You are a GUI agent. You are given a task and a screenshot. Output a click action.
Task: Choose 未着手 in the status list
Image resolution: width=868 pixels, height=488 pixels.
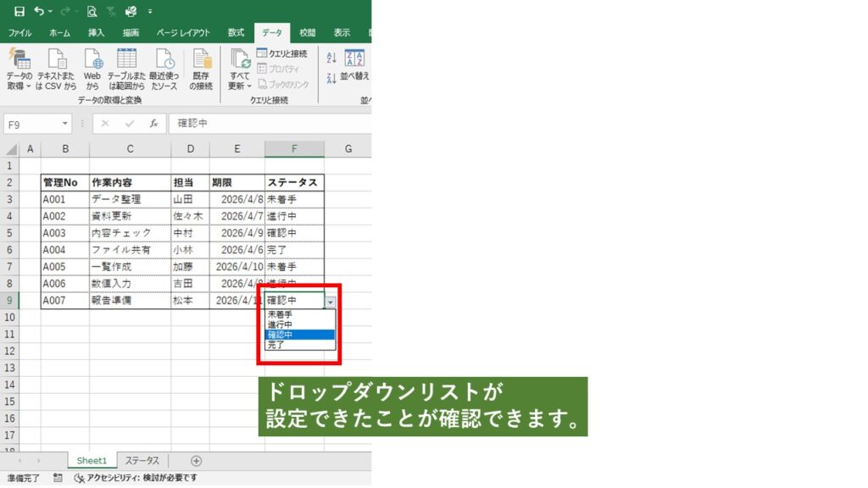click(x=280, y=314)
